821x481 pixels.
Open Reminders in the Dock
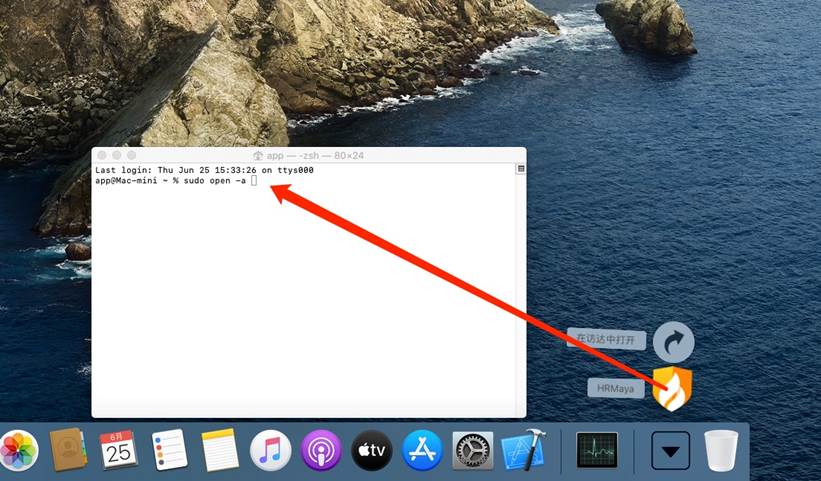[169, 451]
